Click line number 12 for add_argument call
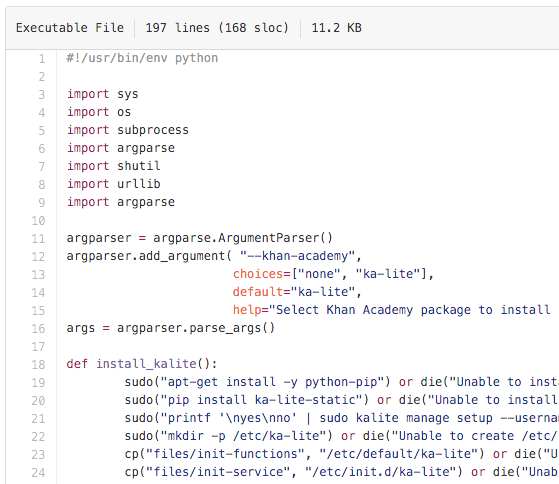The width and height of the screenshot is (559, 484). (x=39, y=257)
